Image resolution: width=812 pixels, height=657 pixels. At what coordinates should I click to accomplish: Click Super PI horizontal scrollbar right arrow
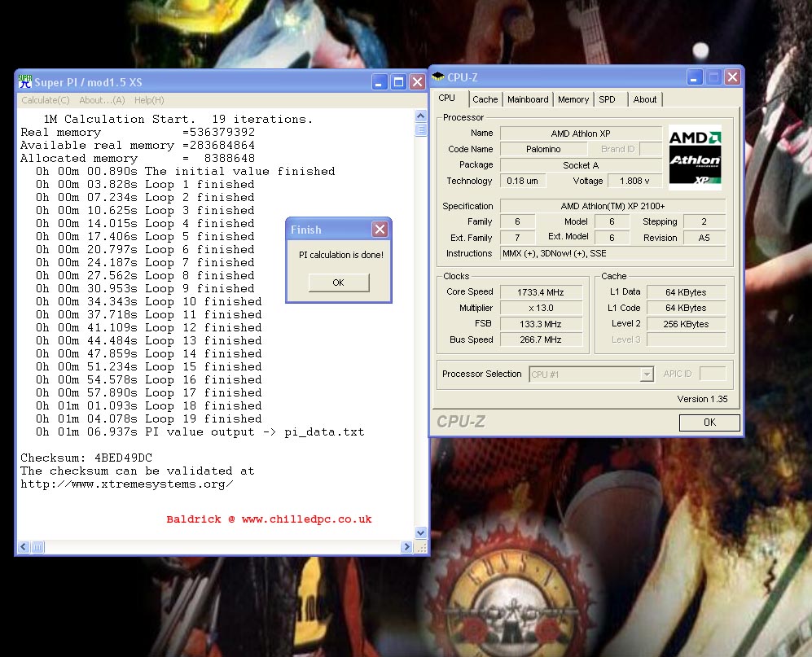[406, 547]
